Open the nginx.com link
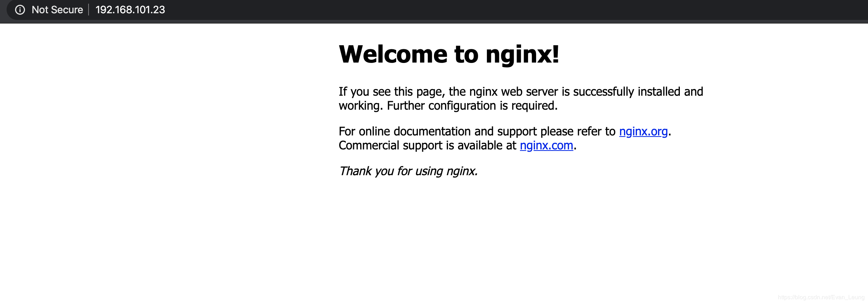 pos(546,145)
